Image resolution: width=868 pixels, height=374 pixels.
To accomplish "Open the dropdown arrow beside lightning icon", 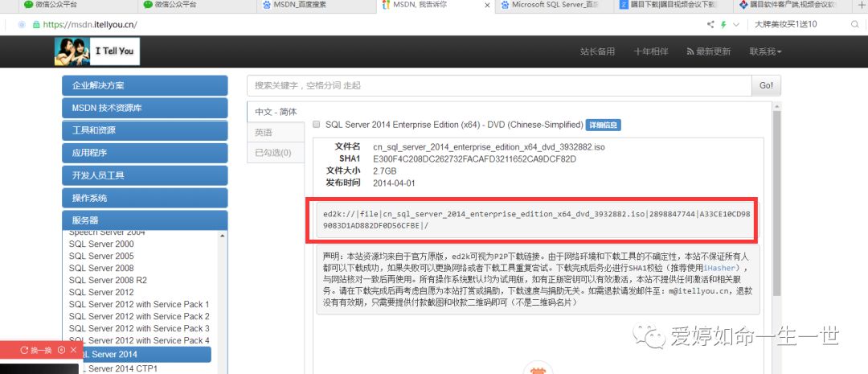I will tap(736, 25).
